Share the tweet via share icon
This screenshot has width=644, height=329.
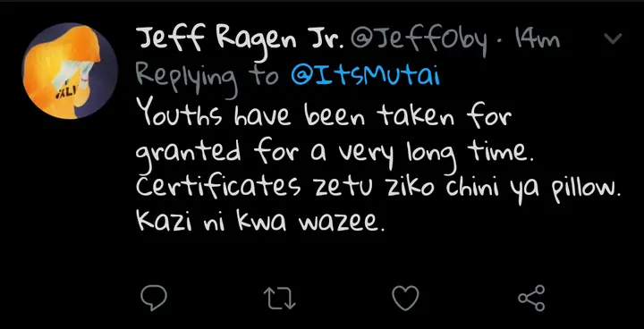coord(531,298)
